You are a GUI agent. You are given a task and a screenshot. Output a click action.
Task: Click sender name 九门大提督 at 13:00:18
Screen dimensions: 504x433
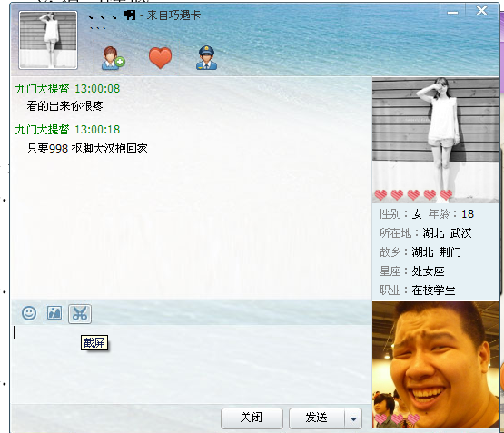(x=42, y=130)
